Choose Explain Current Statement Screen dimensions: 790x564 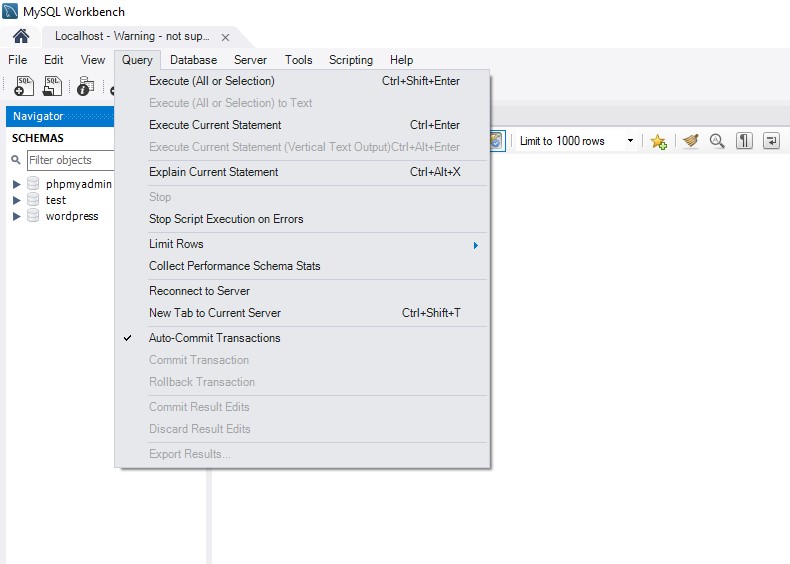213,172
